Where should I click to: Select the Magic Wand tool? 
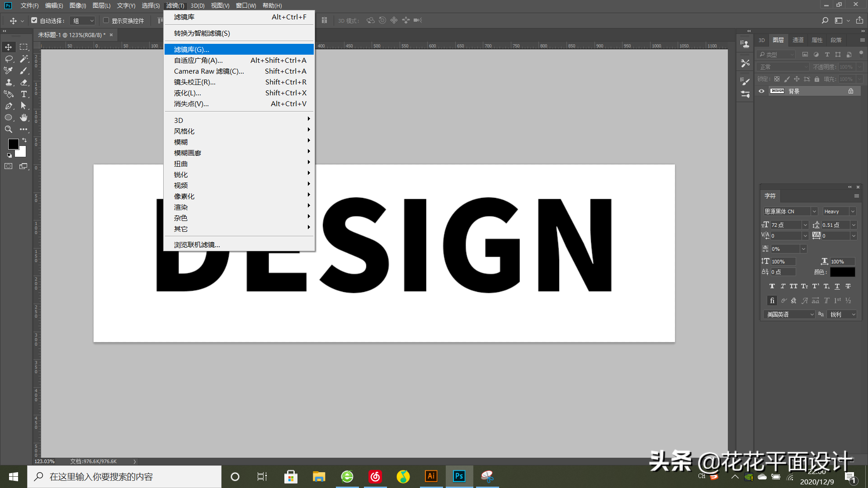point(24,59)
